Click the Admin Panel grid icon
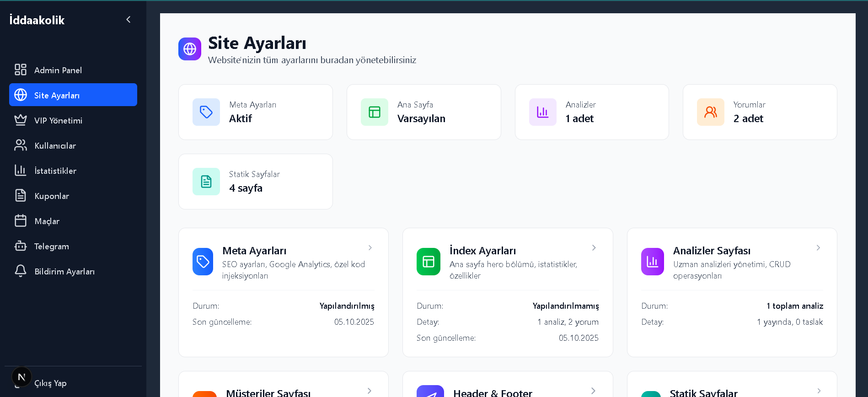This screenshot has height=397, width=868. [x=21, y=70]
